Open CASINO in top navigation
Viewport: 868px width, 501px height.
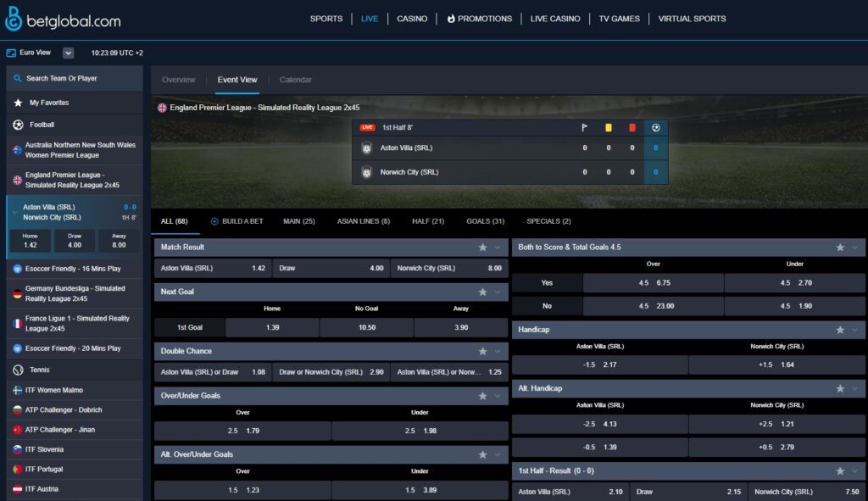click(x=412, y=19)
